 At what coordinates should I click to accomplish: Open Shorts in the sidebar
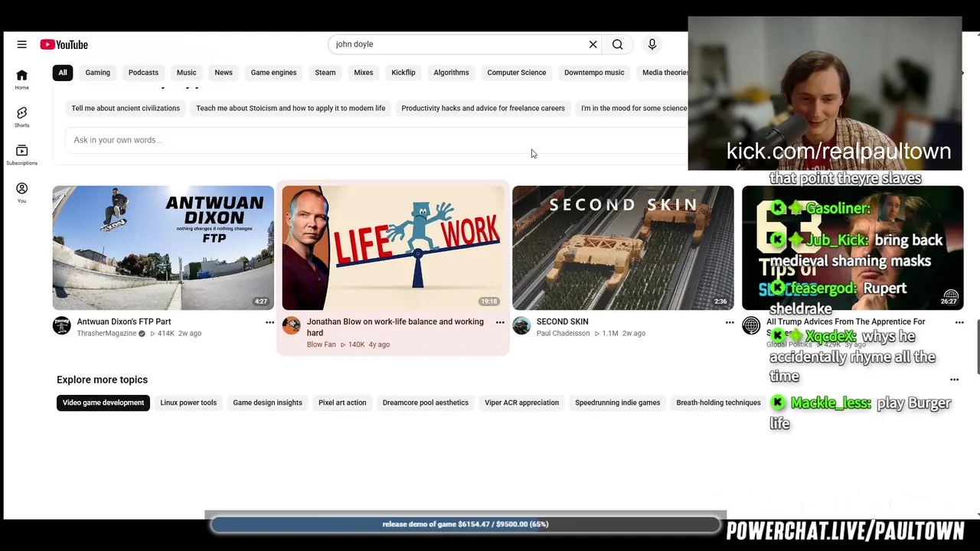(x=21, y=117)
